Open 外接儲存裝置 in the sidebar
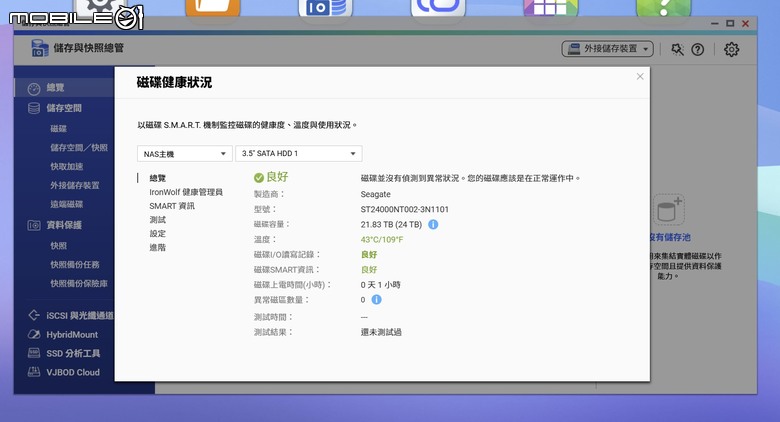The width and height of the screenshot is (780, 422). tap(75, 186)
